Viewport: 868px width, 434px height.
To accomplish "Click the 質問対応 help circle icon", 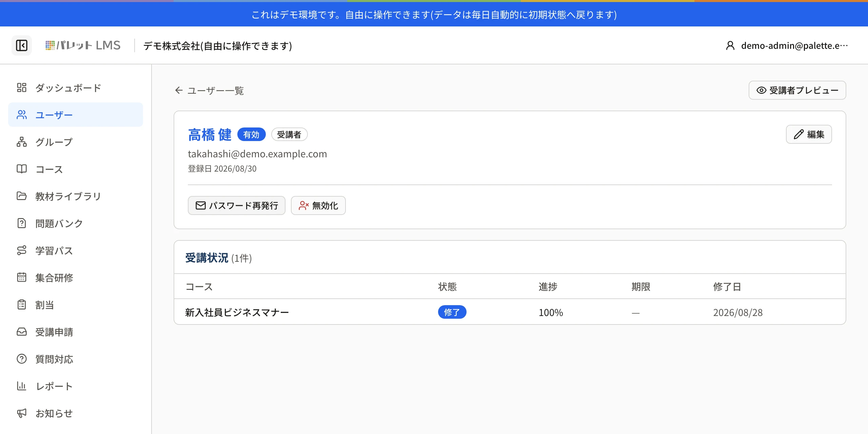I will 22,359.
